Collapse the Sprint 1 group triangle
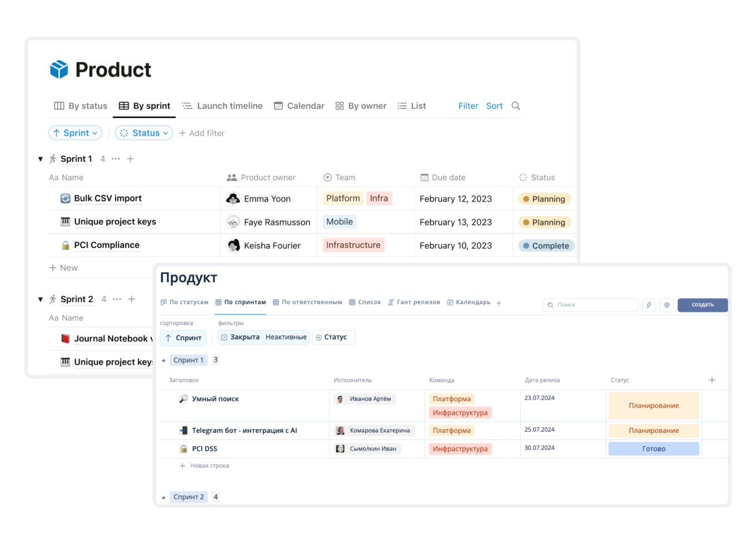This screenshot has width=756, height=544. [x=41, y=159]
